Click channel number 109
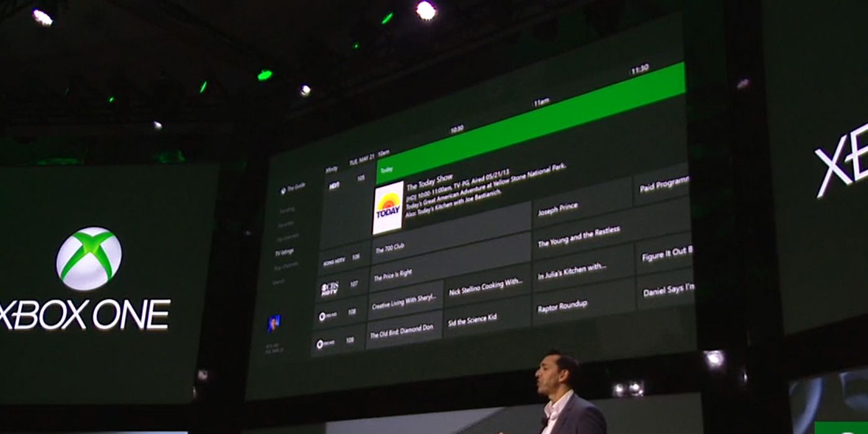 pyautogui.click(x=352, y=339)
